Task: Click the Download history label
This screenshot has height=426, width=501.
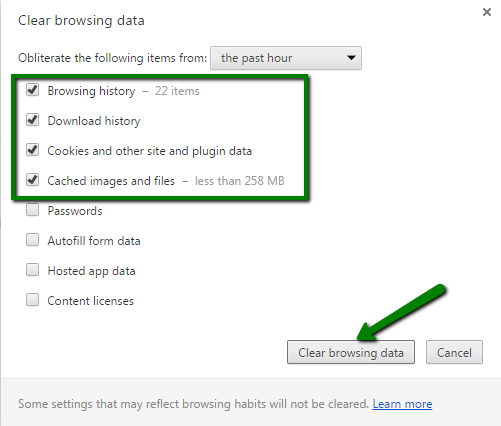Action: tap(94, 121)
